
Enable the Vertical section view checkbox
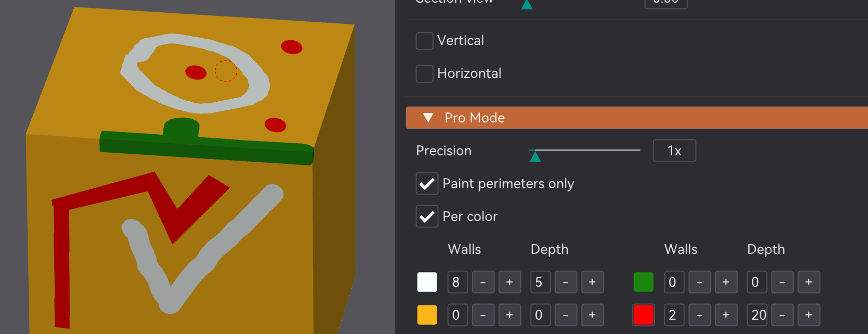(424, 41)
